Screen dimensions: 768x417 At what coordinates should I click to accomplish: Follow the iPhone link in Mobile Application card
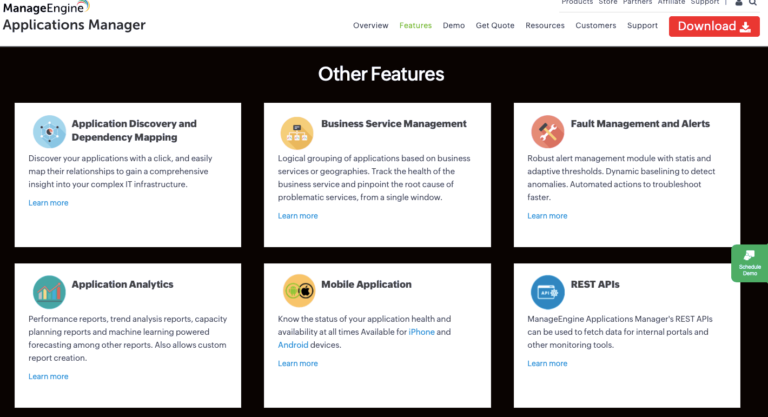422,332
